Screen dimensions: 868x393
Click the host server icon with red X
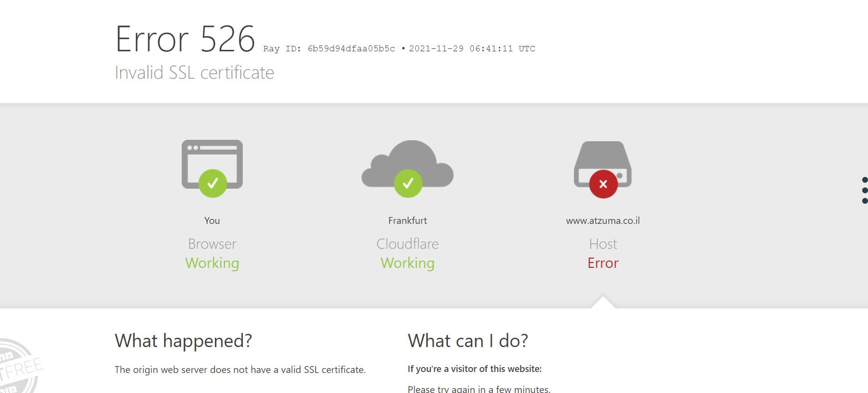pyautogui.click(x=603, y=169)
